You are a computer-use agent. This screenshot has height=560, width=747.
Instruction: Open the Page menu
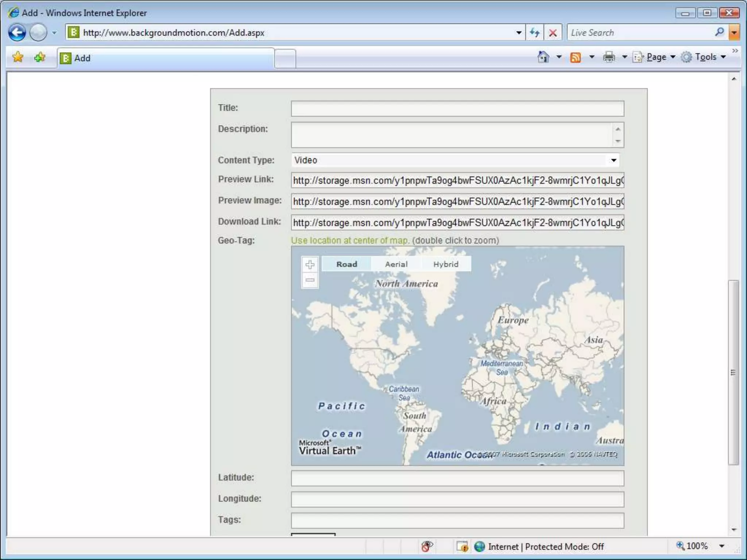[x=654, y=57]
